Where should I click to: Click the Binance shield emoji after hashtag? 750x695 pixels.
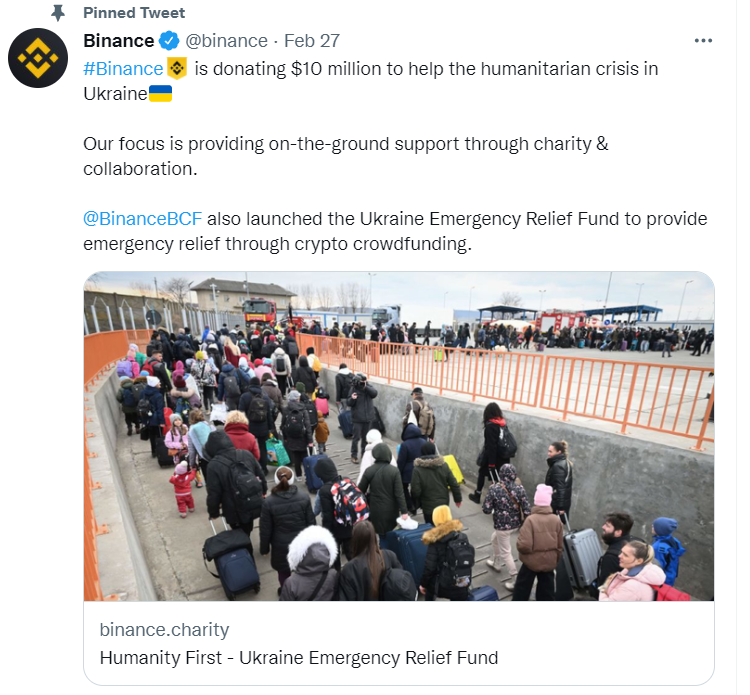coord(177,68)
